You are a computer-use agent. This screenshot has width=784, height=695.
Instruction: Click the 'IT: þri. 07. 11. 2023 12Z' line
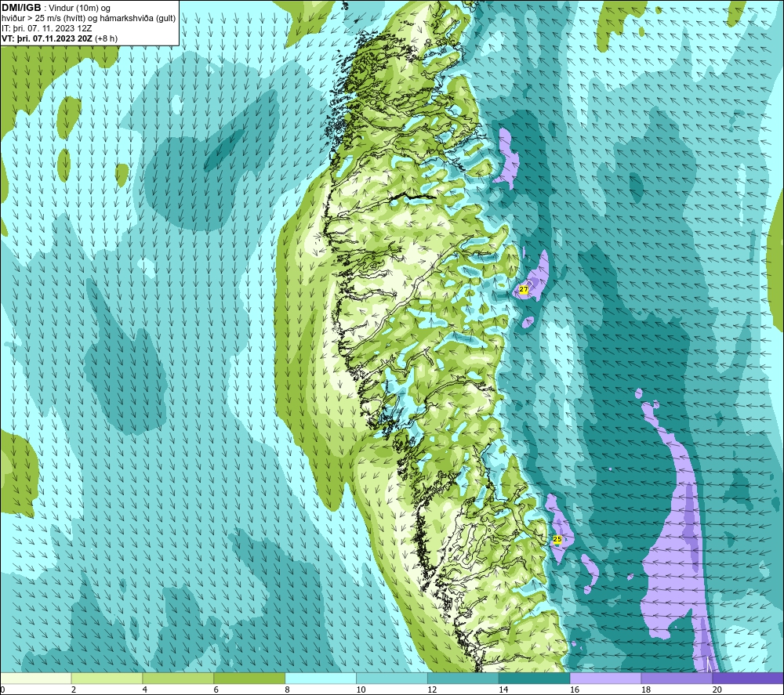coord(46,28)
